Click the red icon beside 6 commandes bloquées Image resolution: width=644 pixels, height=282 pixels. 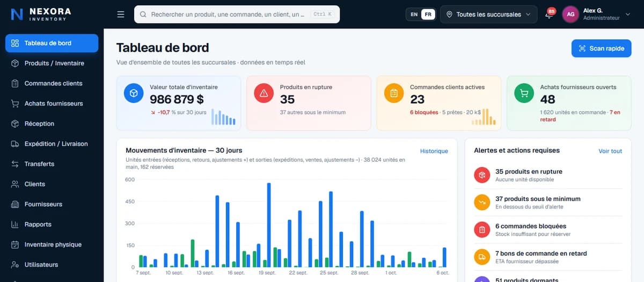(482, 230)
